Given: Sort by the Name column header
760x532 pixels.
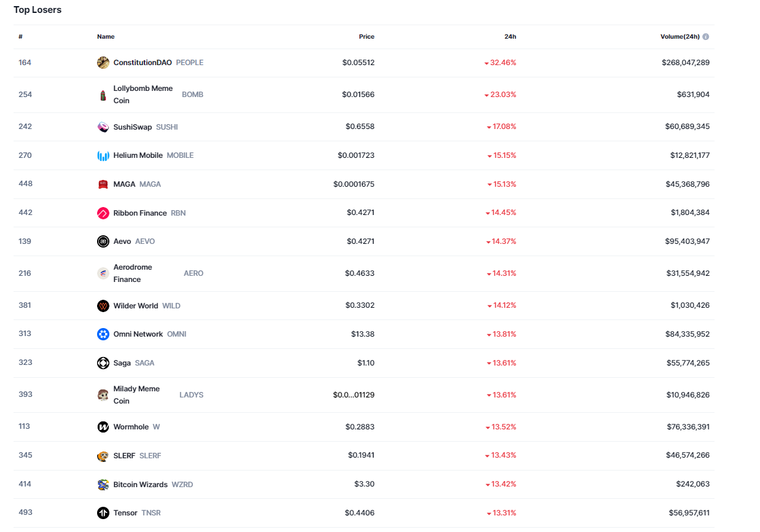Looking at the screenshot, I should click(x=106, y=37).
